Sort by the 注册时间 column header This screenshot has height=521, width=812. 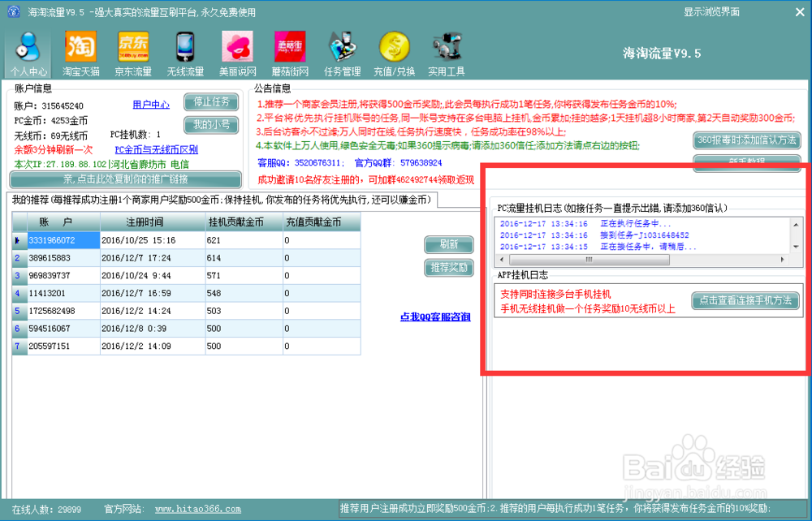(153, 222)
